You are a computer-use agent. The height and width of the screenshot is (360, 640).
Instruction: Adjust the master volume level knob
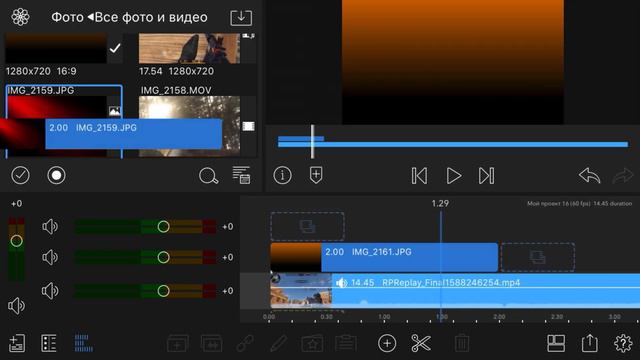pyautogui.click(x=16, y=241)
